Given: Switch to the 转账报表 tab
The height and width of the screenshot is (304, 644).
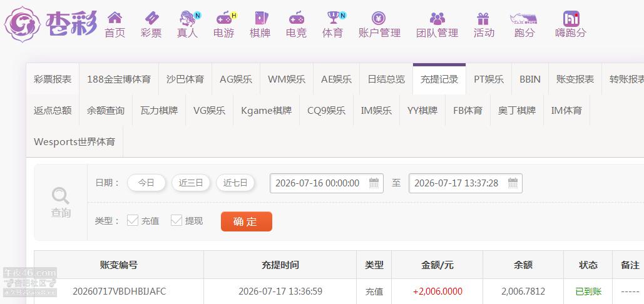Looking at the screenshot, I should pos(623,79).
